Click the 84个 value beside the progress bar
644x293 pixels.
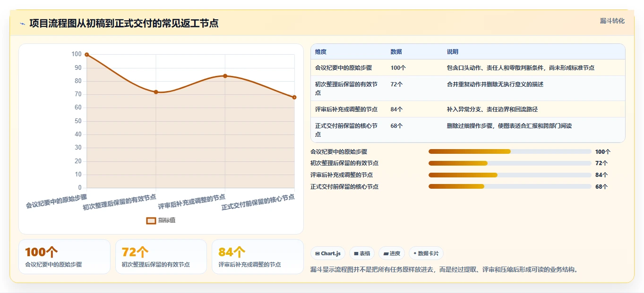coord(601,175)
